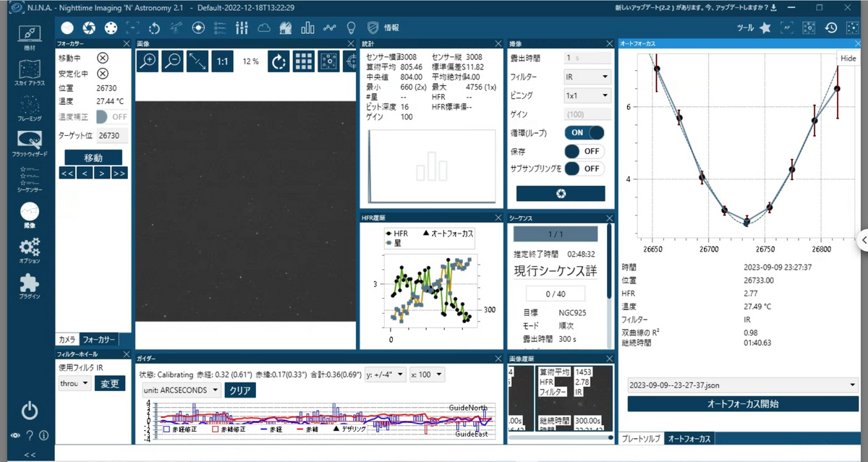The height and width of the screenshot is (462, 868).
Task: Toggle the save (保存) OFF switch
Action: click(x=584, y=151)
